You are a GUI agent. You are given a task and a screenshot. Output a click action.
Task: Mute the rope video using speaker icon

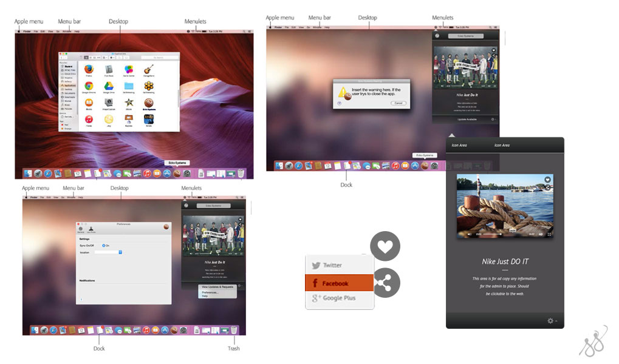(x=468, y=234)
